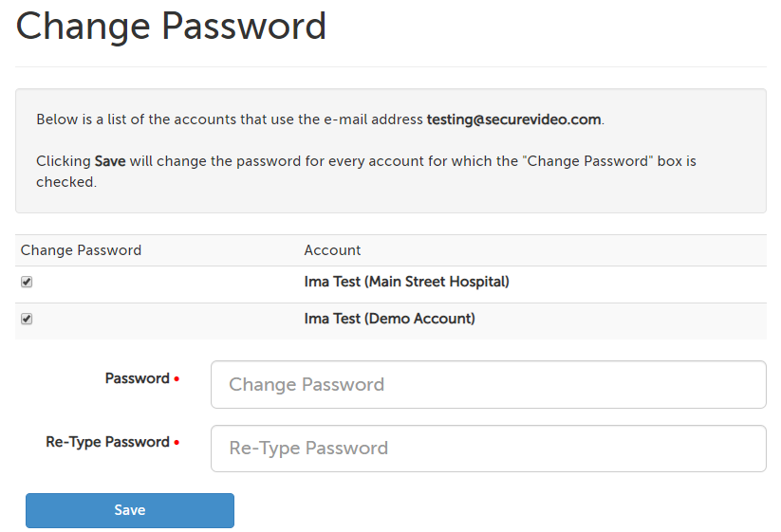Click the "Account" column header
Viewport: 781px width, 532px height.
coord(332,250)
